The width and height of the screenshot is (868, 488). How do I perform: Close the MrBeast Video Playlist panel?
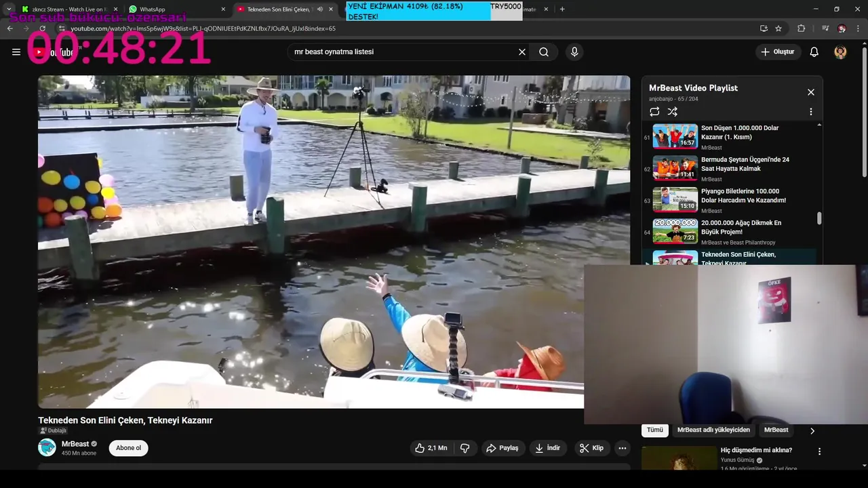pyautogui.click(x=811, y=92)
